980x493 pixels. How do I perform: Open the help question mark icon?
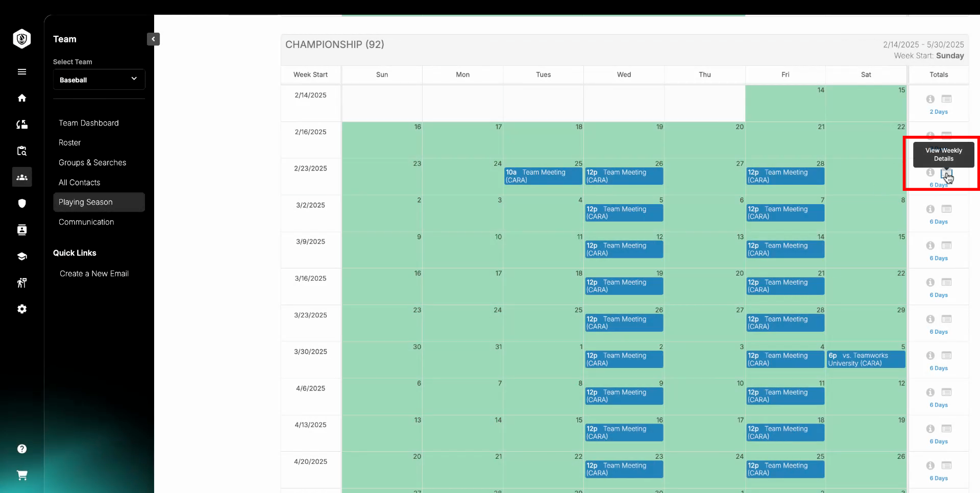pyautogui.click(x=22, y=449)
